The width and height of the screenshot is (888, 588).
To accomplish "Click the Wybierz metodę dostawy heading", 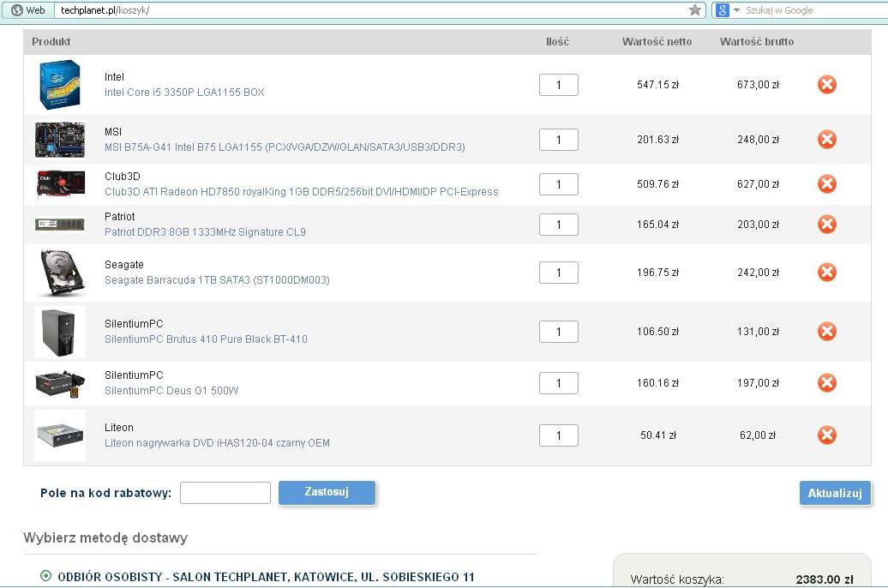I will [105, 537].
